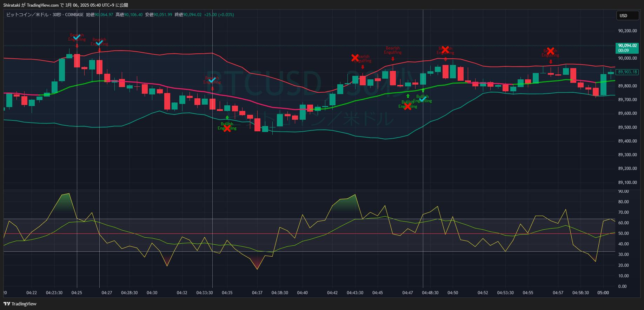Image resolution: width=644 pixels, height=310 pixels.
Task: Click the 89,100.00 price scale label
Action: 628,183
